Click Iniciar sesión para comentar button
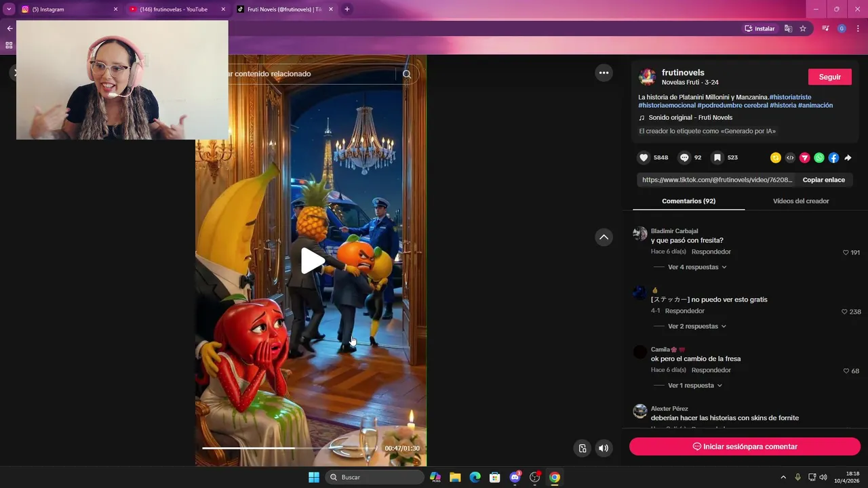The height and width of the screenshot is (488, 868). point(745,447)
